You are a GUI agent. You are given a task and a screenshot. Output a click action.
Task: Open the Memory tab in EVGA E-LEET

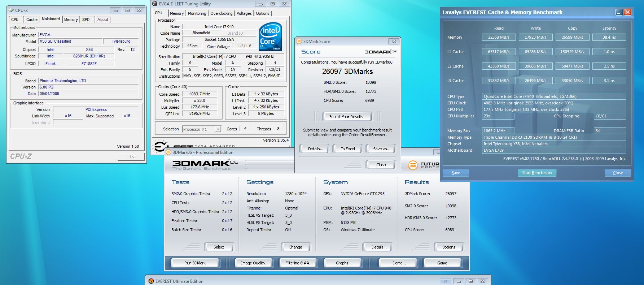(x=177, y=13)
